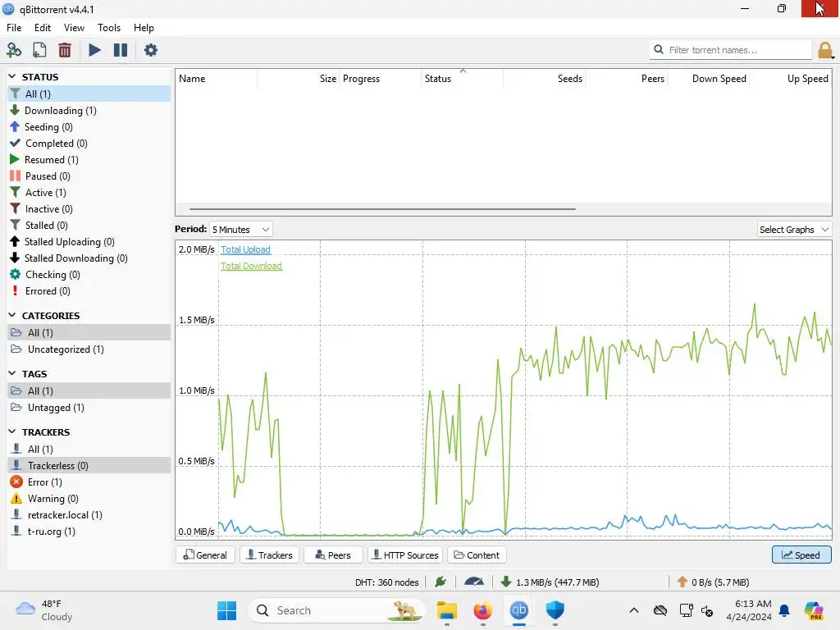Open the View menu
The height and width of the screenshot is (630, 840).
point(74,28)
